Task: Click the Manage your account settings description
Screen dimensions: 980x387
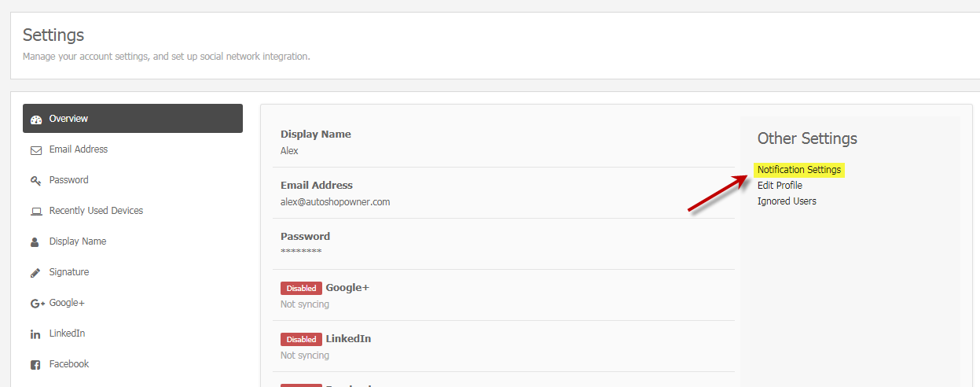Action: (167, 57)
